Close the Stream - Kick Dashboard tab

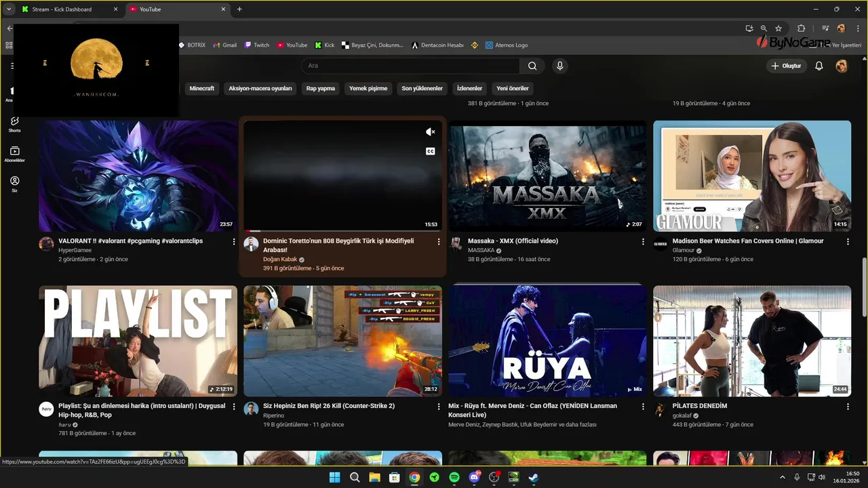115,9
